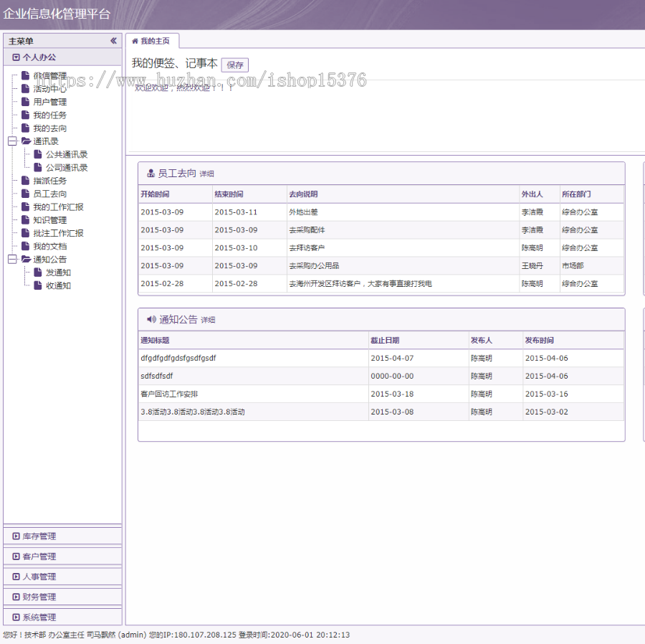Click the document icon beside 我的任务
The image size is (645, 644).
coord(23,114)
